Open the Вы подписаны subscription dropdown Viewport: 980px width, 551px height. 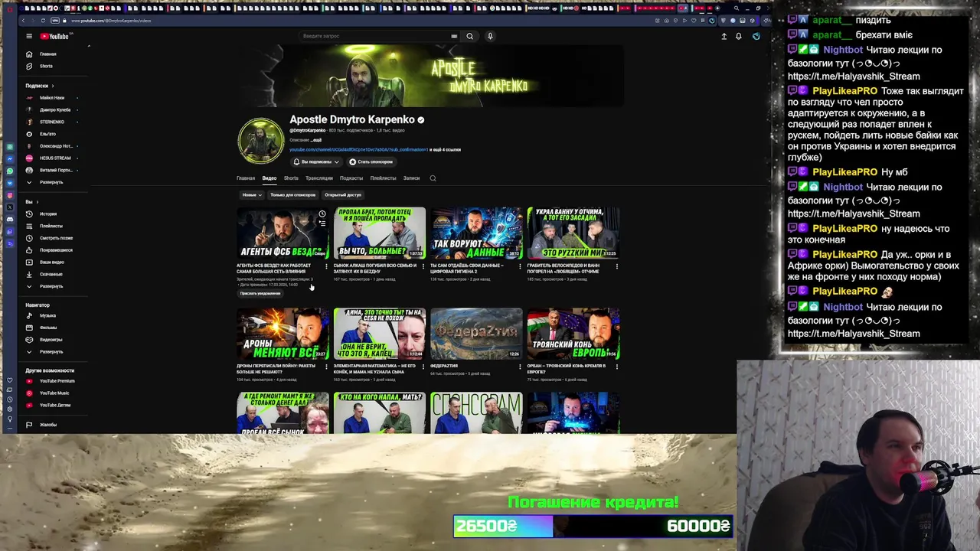[316, 162]
